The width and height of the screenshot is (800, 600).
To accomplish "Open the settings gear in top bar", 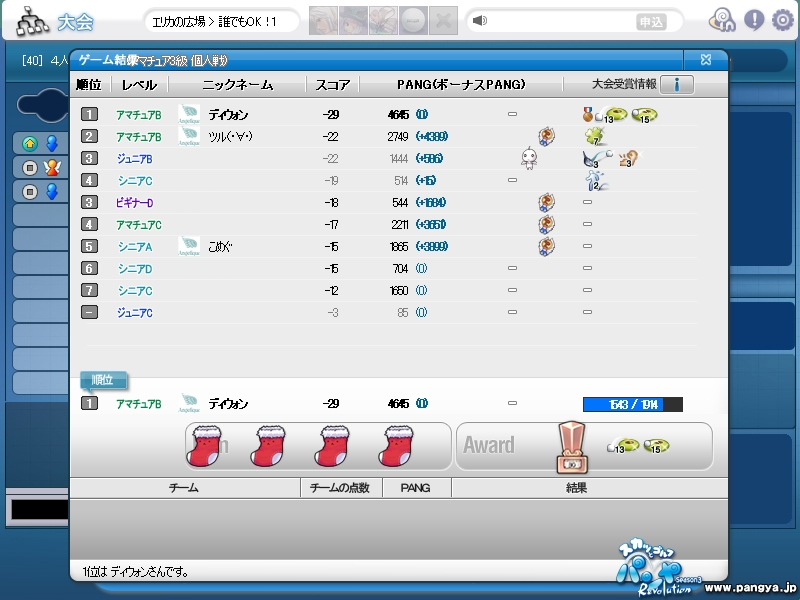I will 782,19.
